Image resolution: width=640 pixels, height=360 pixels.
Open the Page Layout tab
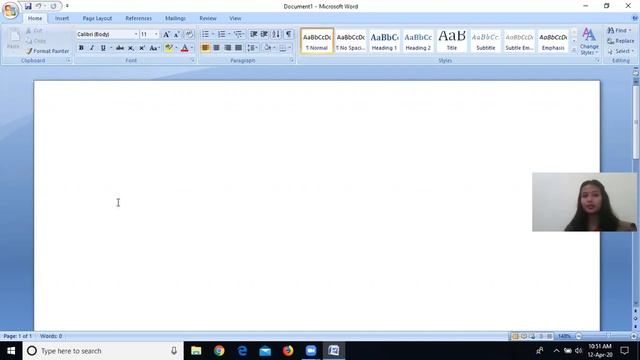click(97, 18)
